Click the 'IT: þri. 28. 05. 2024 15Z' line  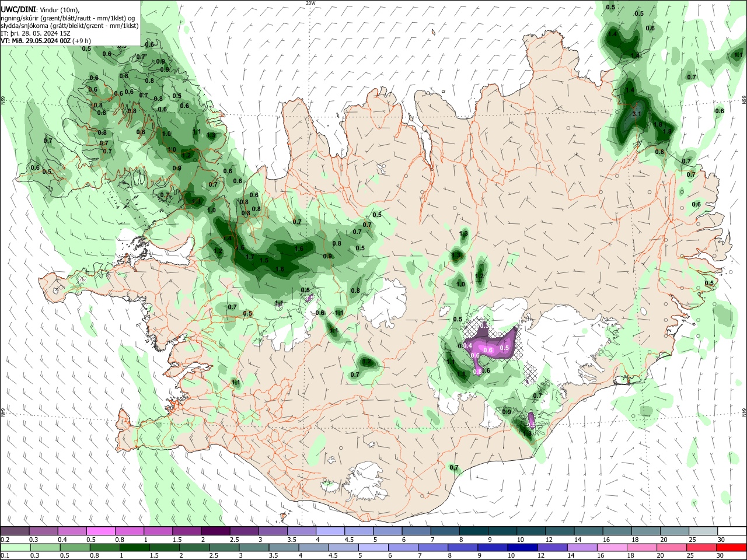pos(36,33)
